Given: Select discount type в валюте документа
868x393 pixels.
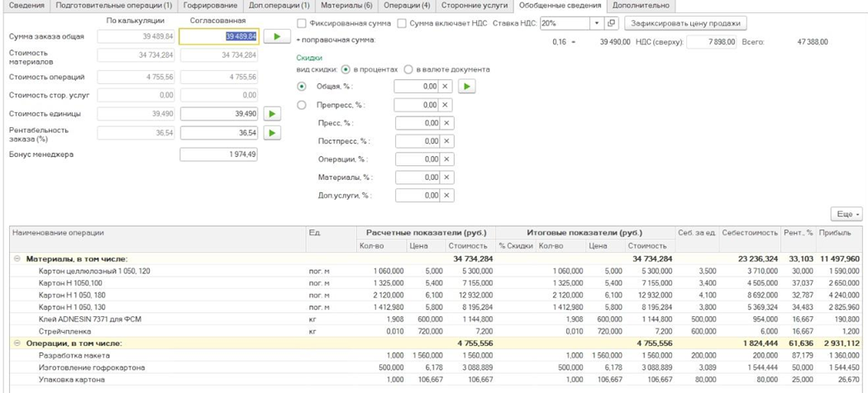Looking at the screenshot, I should click(x=408, y=69).
